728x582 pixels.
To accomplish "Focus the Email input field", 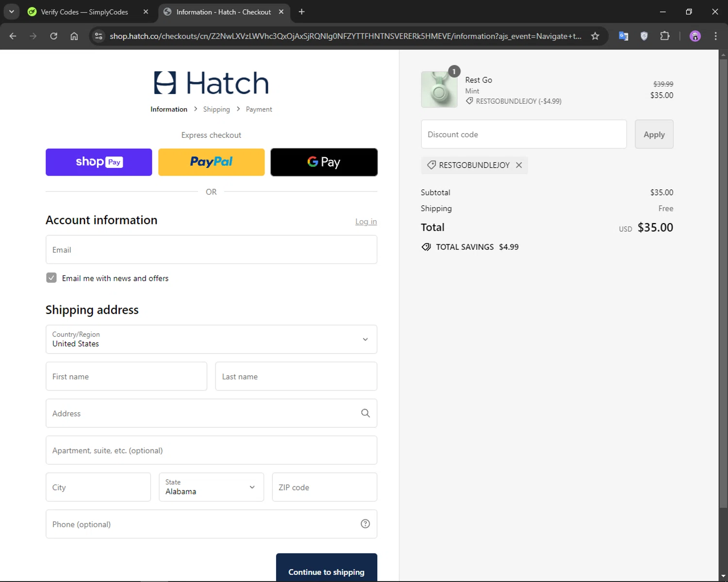I will tap(211, 249).
